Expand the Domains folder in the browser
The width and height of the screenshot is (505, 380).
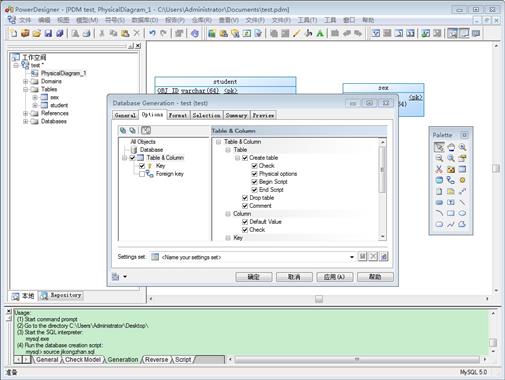coord(26,81)
